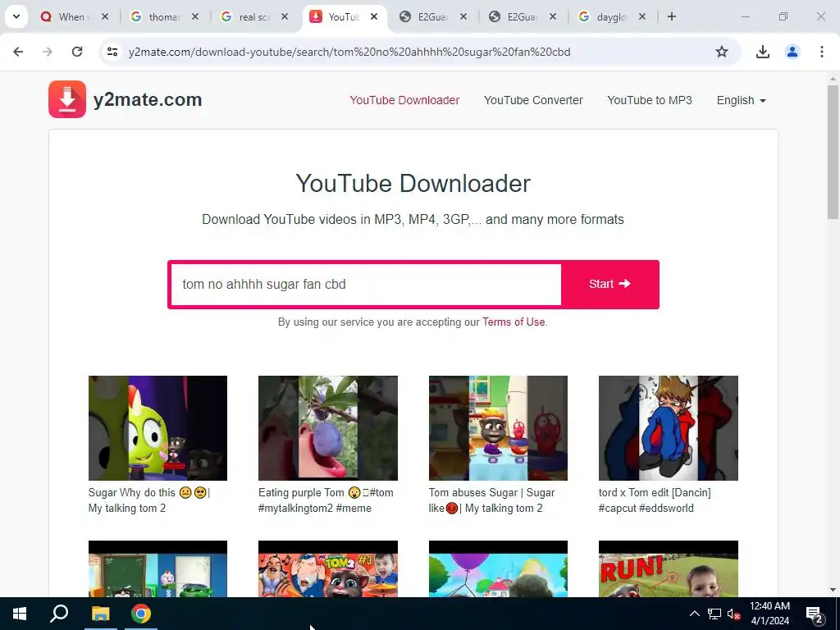Open the taskbar clock showing 12:40 AM
Screen dimensions: 840x630
(x=769, y=614)
